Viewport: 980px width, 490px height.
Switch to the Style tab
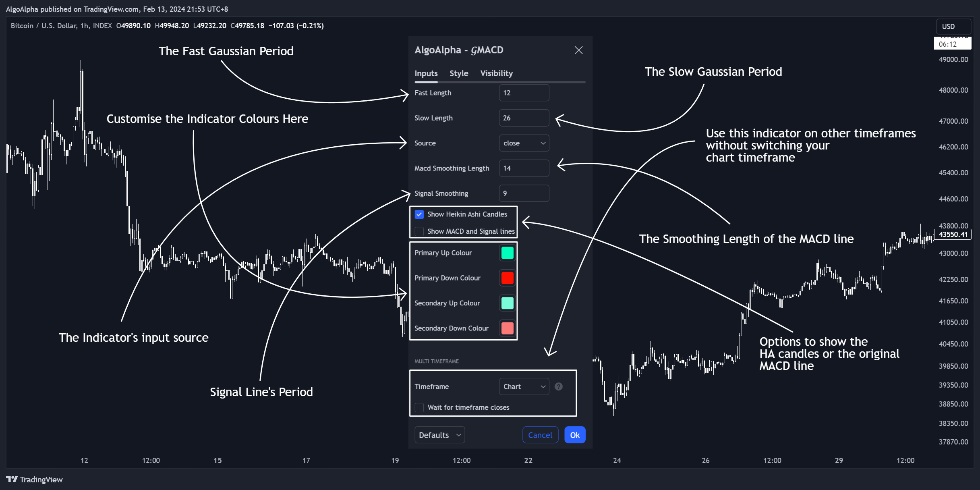click(459, 73)
